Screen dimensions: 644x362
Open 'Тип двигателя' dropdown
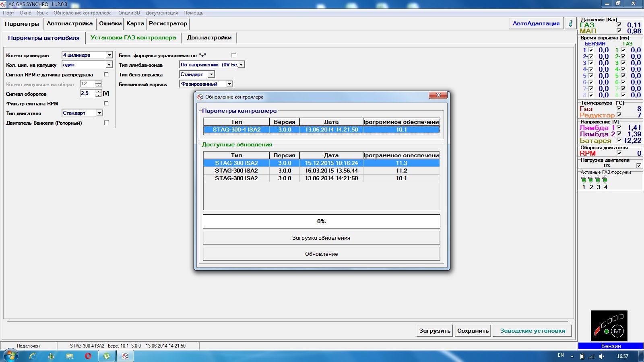(x=99, y=113)
